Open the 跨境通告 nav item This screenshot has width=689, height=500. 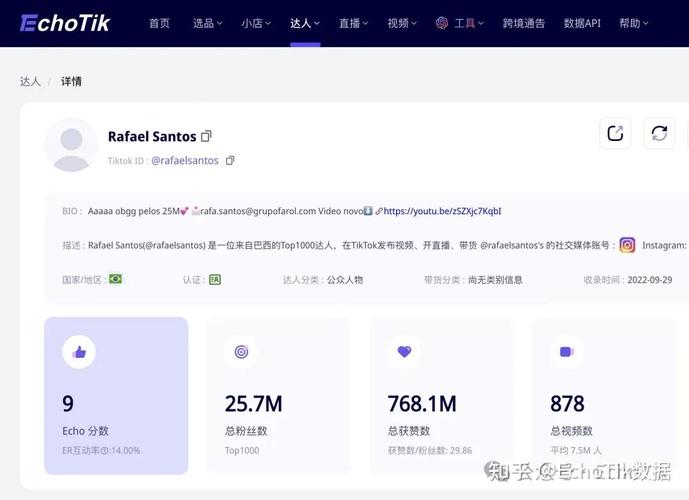pyautogui.click(x=524, y=23)
